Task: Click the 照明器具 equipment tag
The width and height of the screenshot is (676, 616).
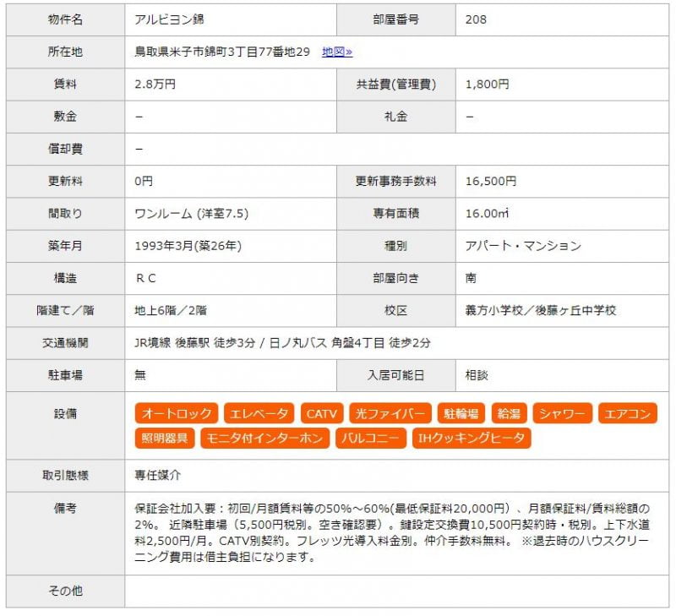Action: [165, 438]
